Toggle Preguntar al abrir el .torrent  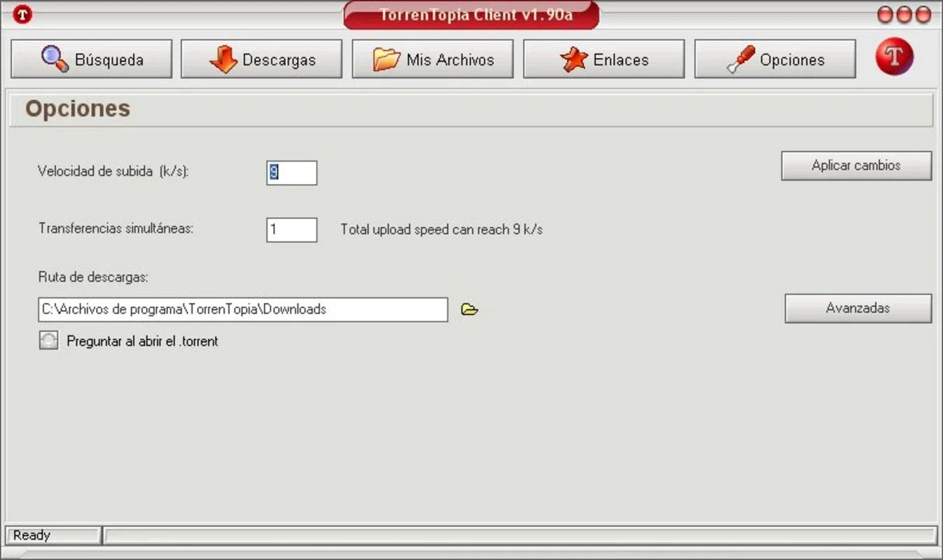coord(48,341)
